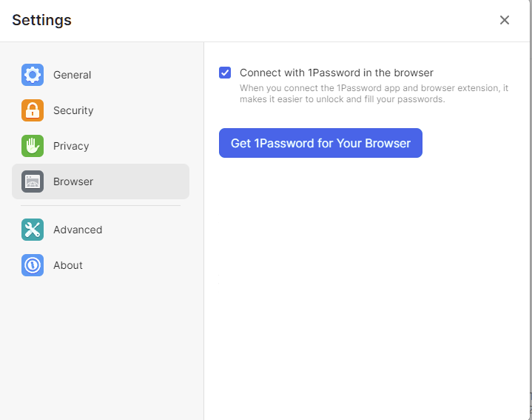The image size is (532, 420).
Task: Click the empty sidebar area below About
Action: (x=101, y=341)
